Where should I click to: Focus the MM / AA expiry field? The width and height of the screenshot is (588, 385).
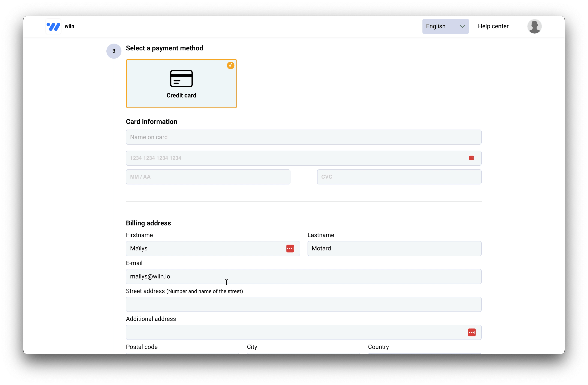coord(208,177)
